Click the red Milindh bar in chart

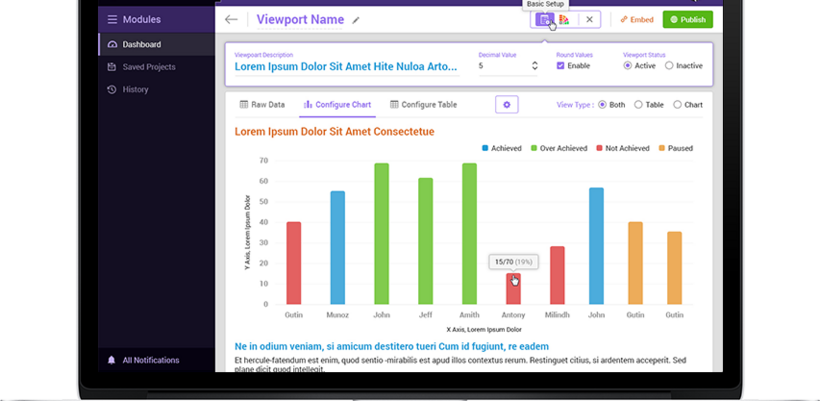[557, 276]
